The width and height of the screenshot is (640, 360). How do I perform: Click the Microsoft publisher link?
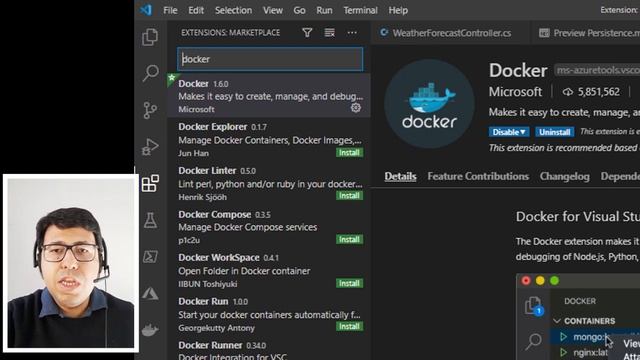click(515, 92)
